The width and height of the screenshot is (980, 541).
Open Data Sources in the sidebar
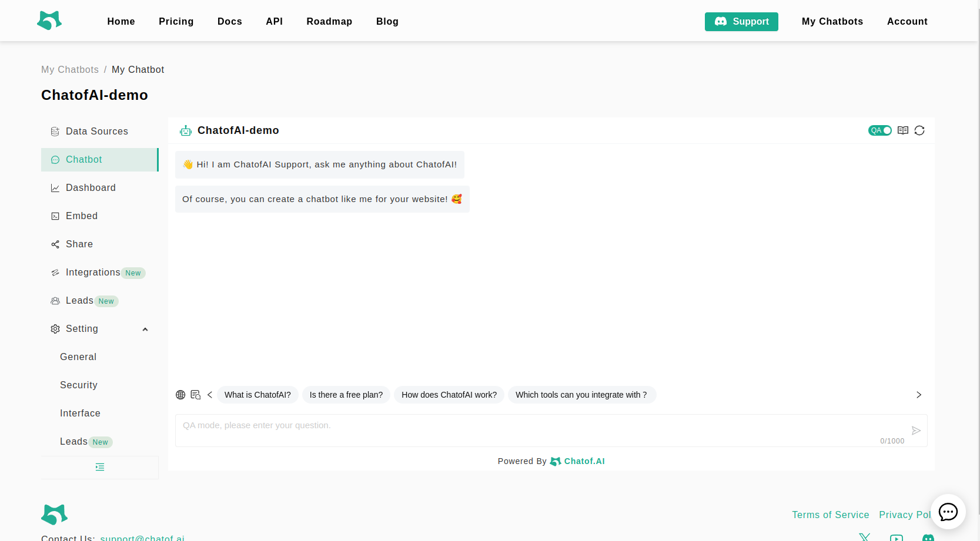pyautogui.click(x=100, y=132)
